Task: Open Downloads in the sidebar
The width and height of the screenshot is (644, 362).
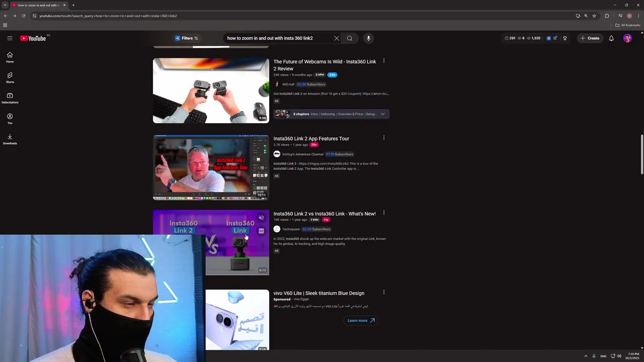Action: point(10,139)
